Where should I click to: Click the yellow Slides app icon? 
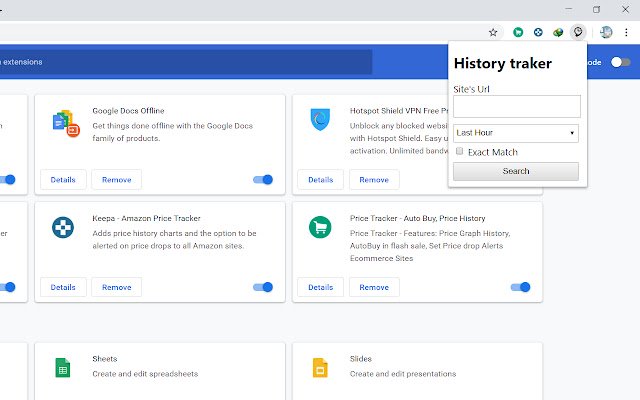(x=320, y=367)
